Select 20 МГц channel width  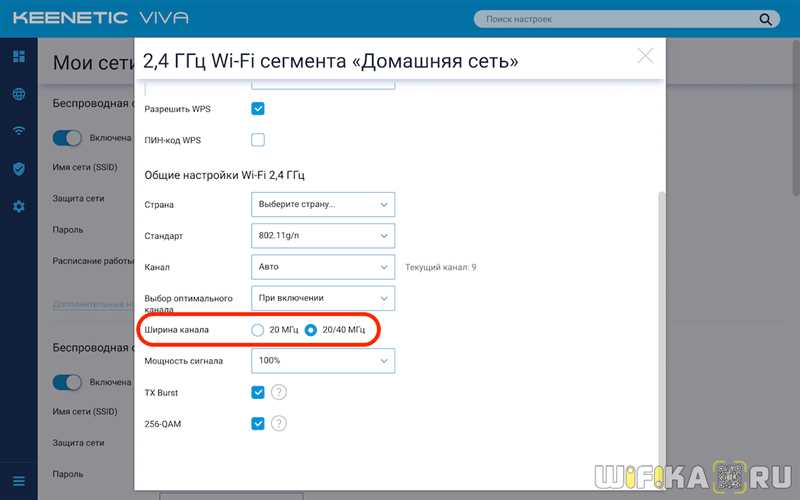point(258,330)
